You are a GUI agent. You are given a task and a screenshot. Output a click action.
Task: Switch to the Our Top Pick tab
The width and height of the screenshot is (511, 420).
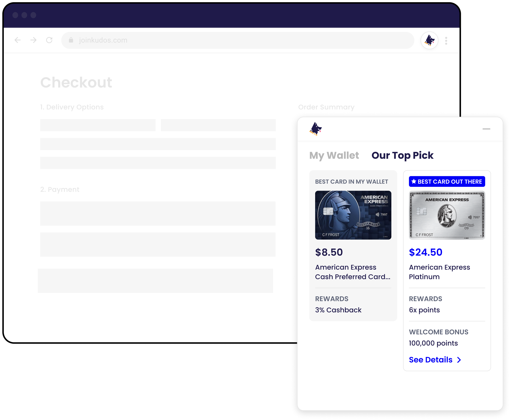point(402,155)
